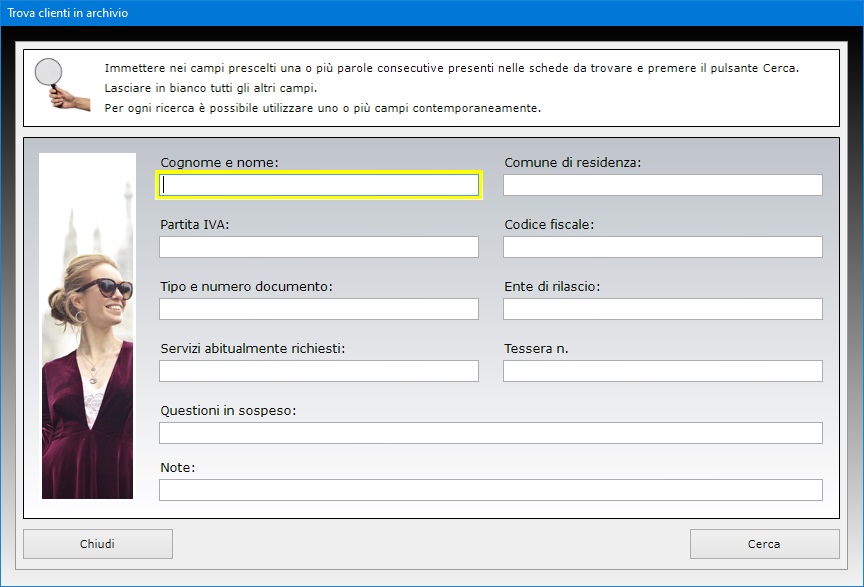Click the magnifying glass icon

[x=61, y=84]
